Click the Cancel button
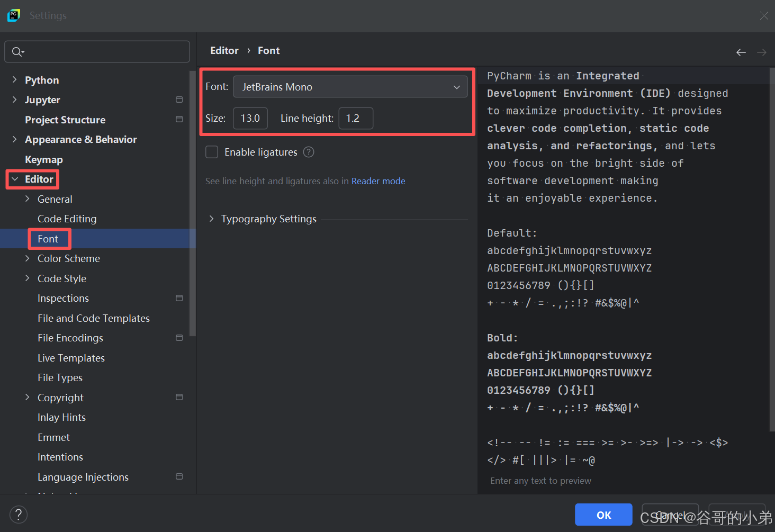This screenshot has width=775, height=532. click(670, 515)
